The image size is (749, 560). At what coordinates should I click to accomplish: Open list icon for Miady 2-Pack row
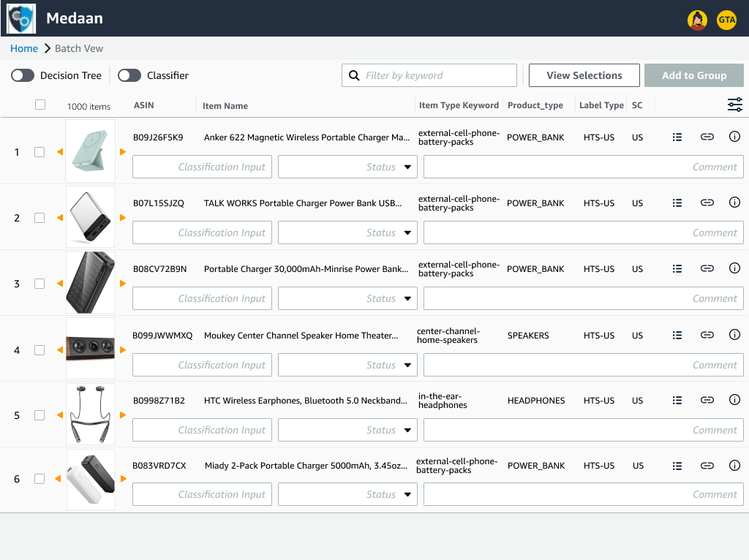(x=677, y=466)
